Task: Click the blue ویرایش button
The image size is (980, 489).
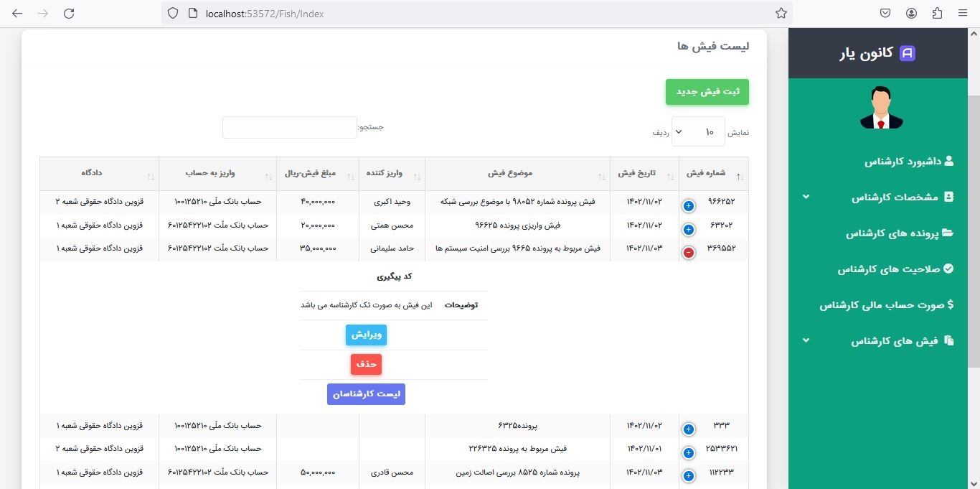Action: coord(366,335)
